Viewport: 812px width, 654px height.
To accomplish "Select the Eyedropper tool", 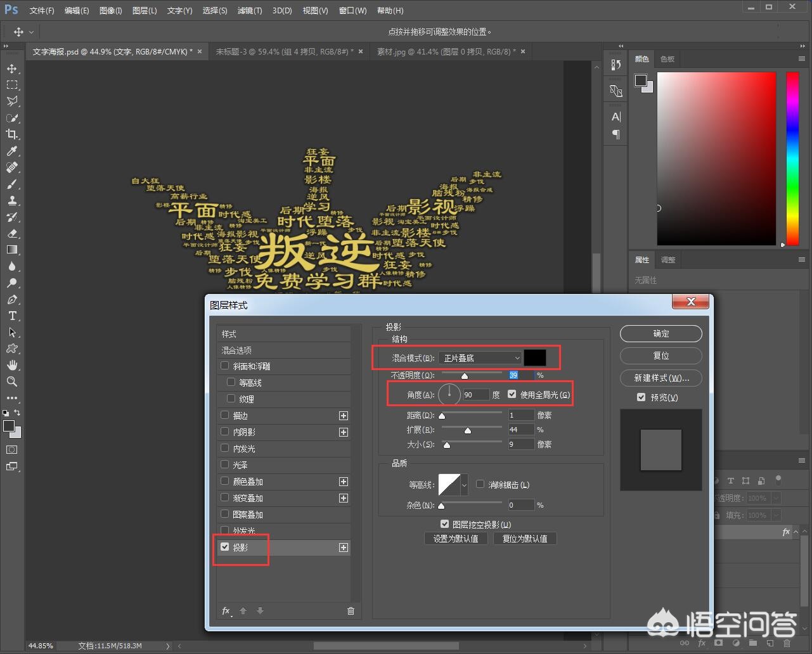I will [11, 151].
